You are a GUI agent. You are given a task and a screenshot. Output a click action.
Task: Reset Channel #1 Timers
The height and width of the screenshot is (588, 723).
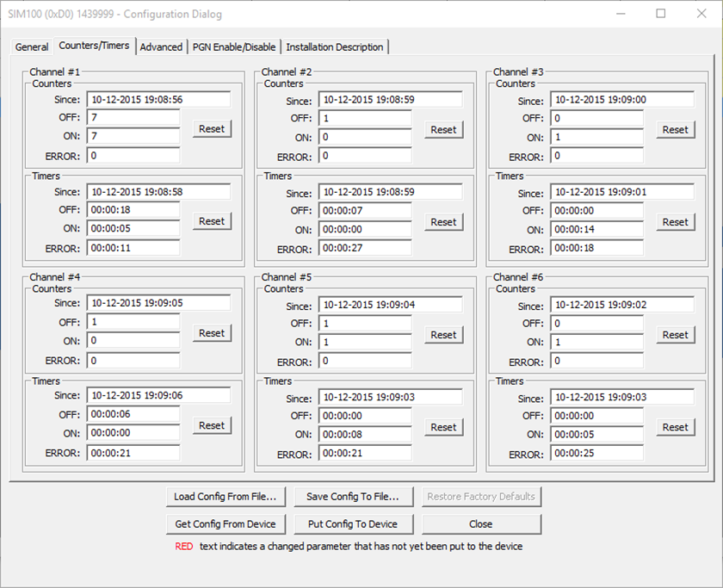pyautogui.click(x=212, y=221)
